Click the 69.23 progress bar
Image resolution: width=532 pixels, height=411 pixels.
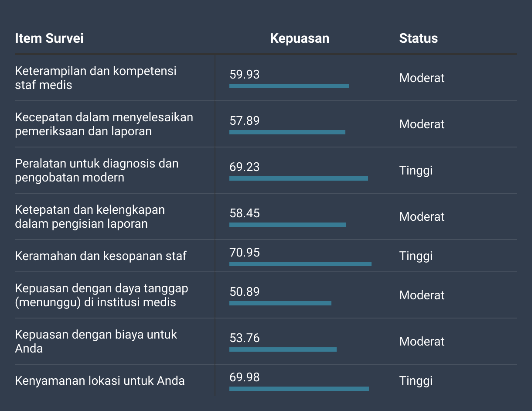pyautogui.click(x=299, y=178)
